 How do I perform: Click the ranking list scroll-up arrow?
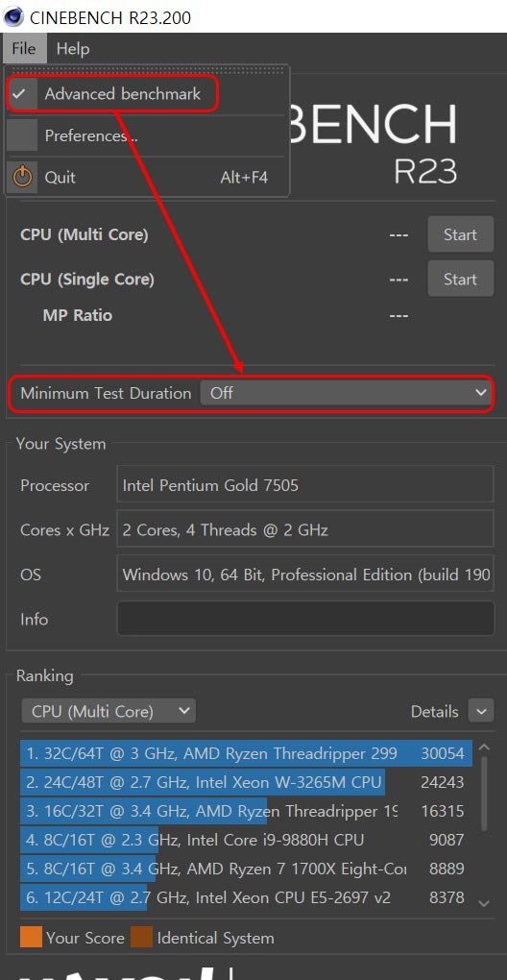(485, 747)
